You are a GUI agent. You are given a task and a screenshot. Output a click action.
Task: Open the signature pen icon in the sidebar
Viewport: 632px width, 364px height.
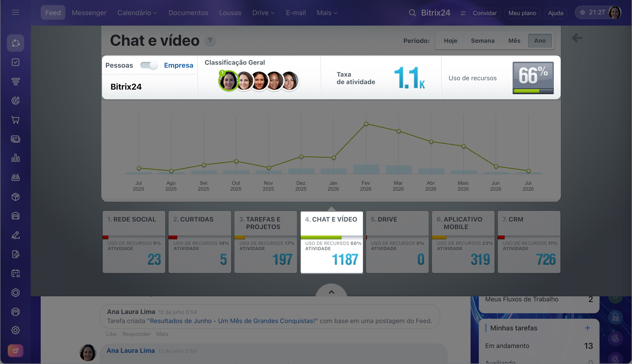pos(16,235)
